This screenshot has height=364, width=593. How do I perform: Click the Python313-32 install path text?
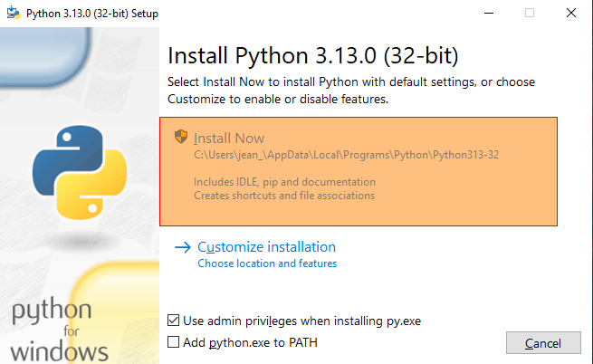pos(346,155)
